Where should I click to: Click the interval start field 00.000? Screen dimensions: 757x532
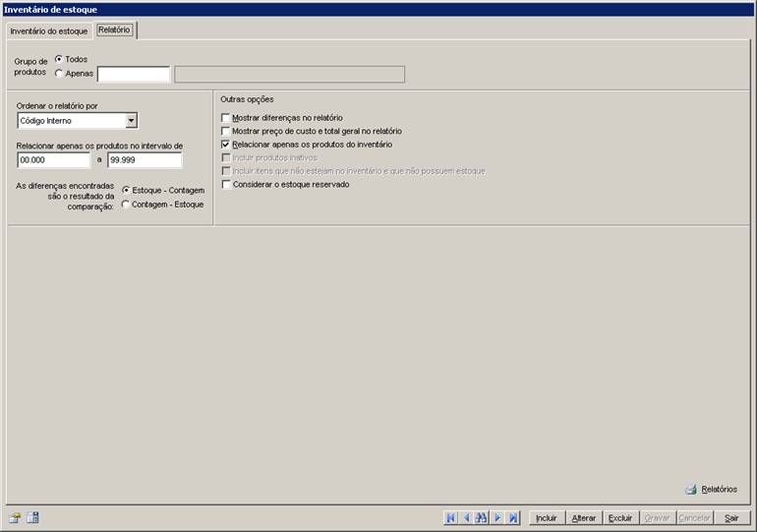tap(54, 160)
